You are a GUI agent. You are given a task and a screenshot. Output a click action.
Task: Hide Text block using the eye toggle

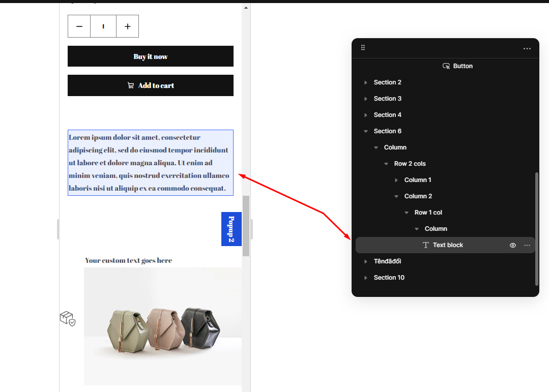[512, 245]
